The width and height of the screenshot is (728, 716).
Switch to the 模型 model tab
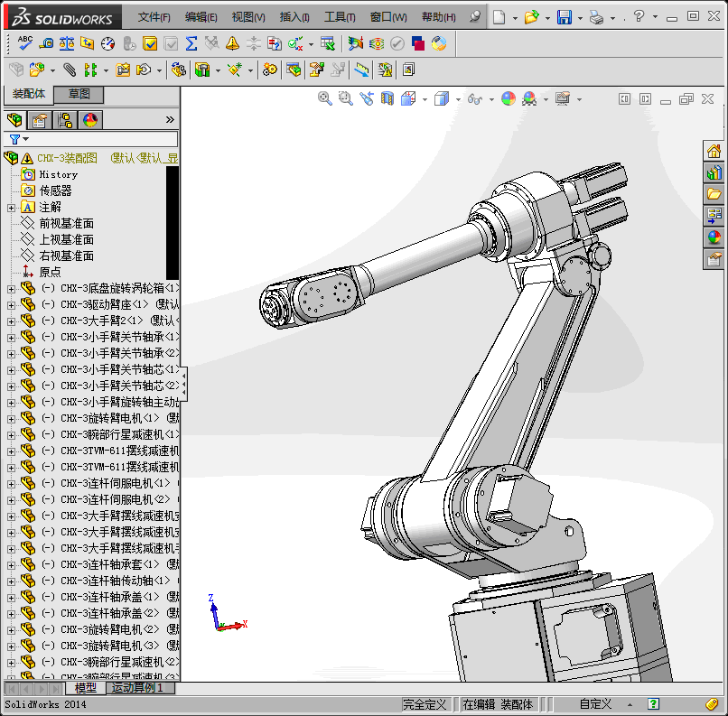86,688
